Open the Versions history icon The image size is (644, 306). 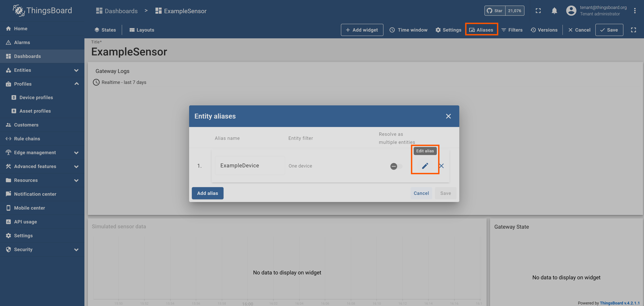tap(544, 30)
